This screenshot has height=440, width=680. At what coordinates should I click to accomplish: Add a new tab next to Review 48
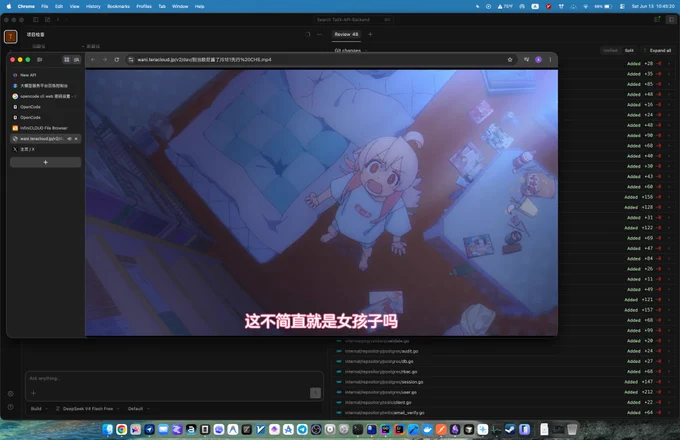[370, 34]
